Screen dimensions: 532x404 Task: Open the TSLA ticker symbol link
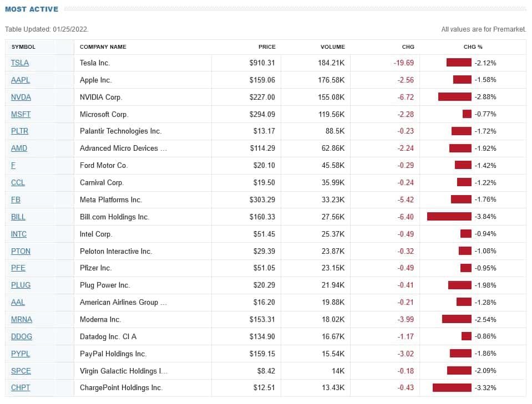20,63
